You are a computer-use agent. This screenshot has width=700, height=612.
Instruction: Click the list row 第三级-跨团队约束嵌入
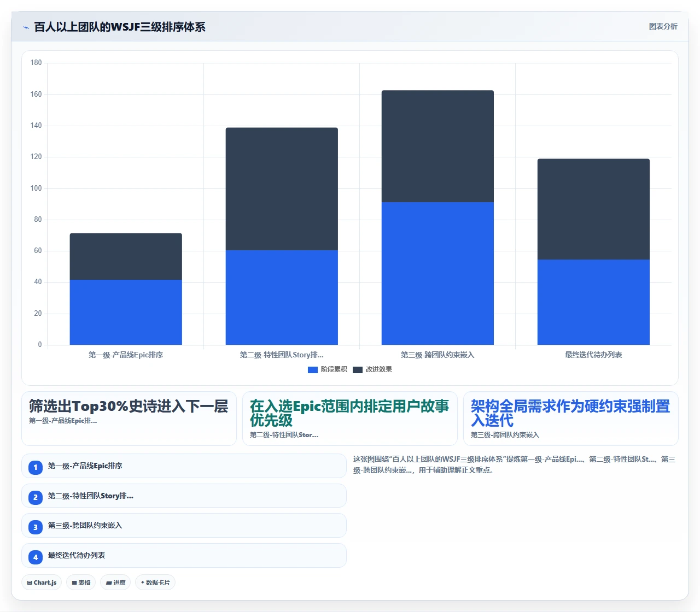coord(184,526)
